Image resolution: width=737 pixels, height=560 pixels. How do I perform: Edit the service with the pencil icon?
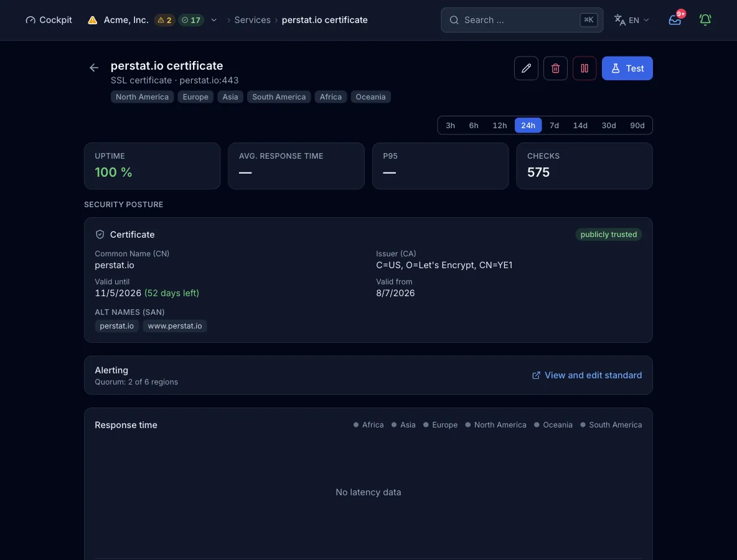(x=526, y=68)
